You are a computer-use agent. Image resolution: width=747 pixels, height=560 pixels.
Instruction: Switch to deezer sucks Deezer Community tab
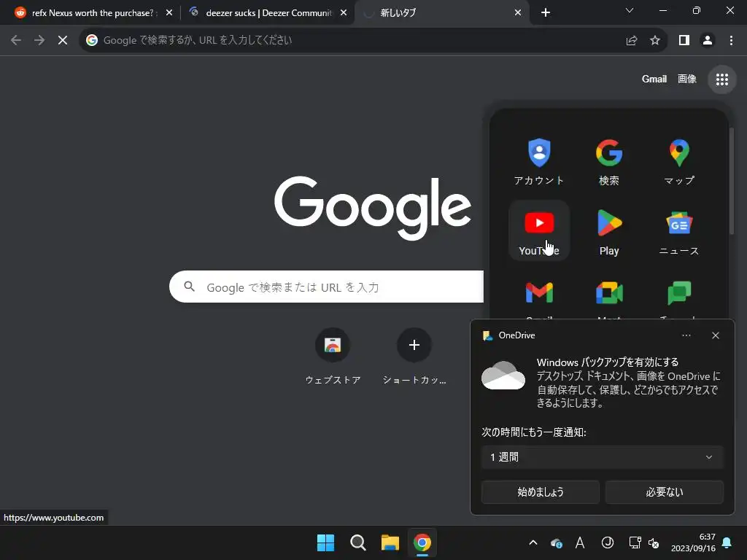point(267,13)
